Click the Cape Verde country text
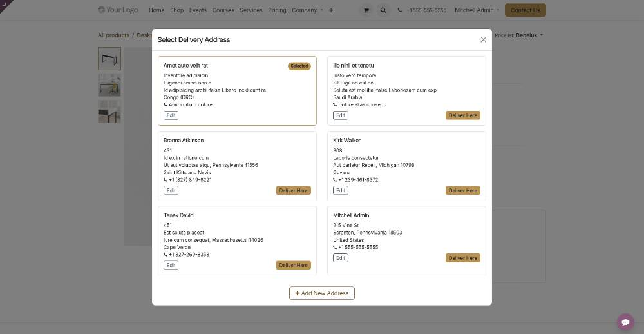This screenshot has width=644, height=334. [x=177, y=247]
